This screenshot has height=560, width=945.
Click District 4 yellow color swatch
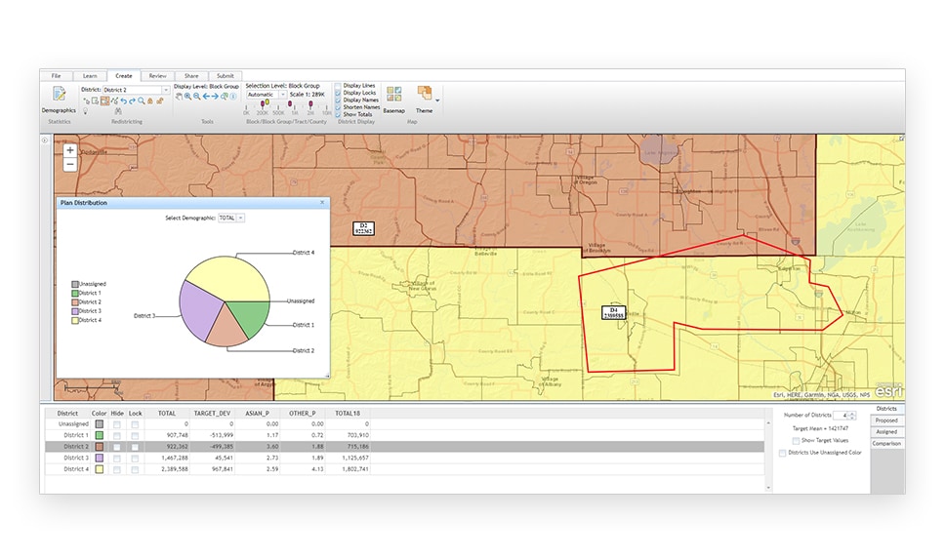tap(99, 469)
